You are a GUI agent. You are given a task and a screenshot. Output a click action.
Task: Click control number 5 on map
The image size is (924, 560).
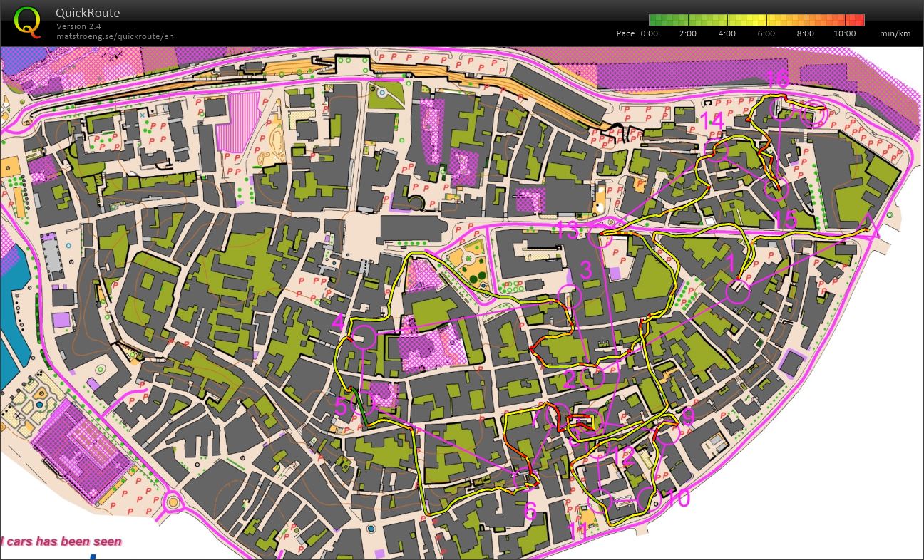tap(340, 408)
